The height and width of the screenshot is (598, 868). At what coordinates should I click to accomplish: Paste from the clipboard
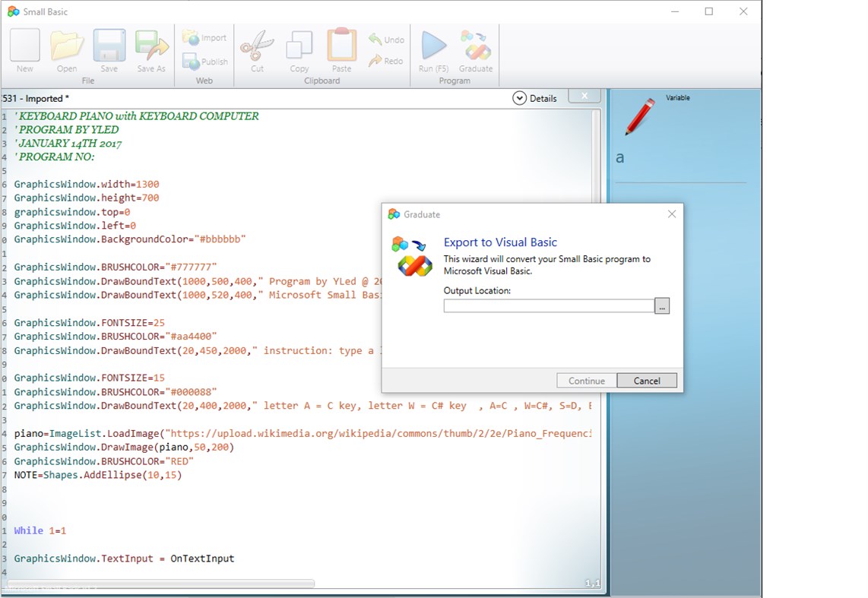(x=341, y=47)
